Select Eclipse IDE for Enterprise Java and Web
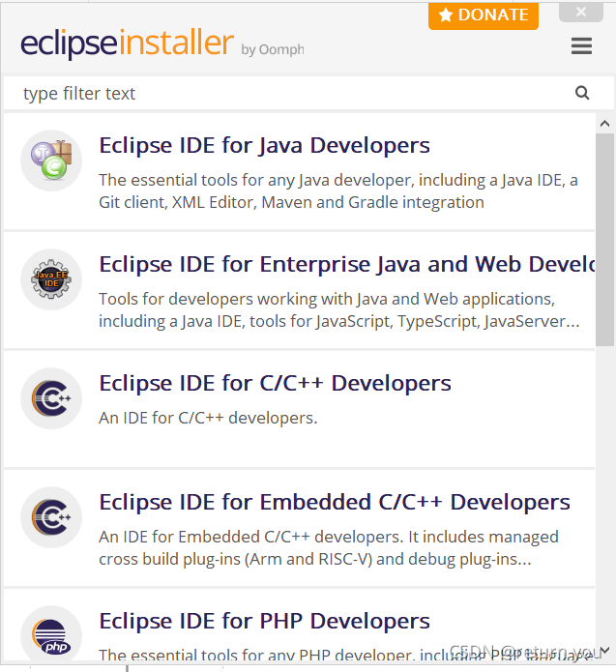The width and height of the screenshot is (616, 672). 299,291
